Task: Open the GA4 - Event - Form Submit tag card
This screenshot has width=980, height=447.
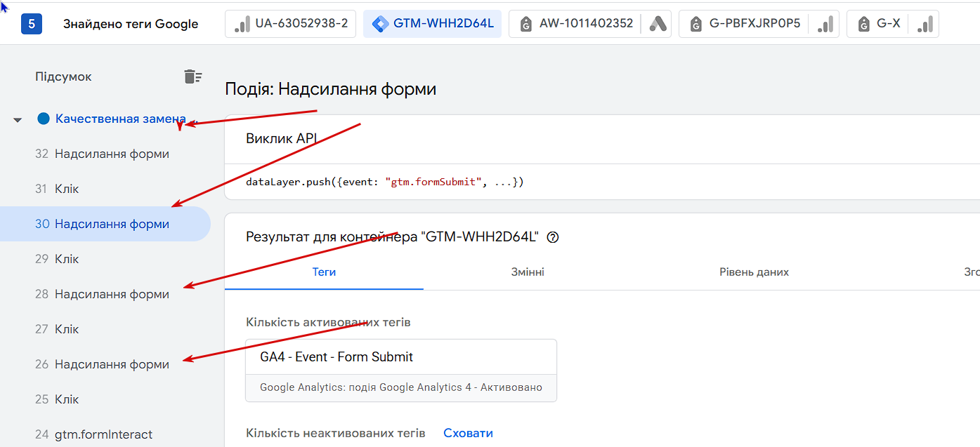Action: (x=401, y=371)
